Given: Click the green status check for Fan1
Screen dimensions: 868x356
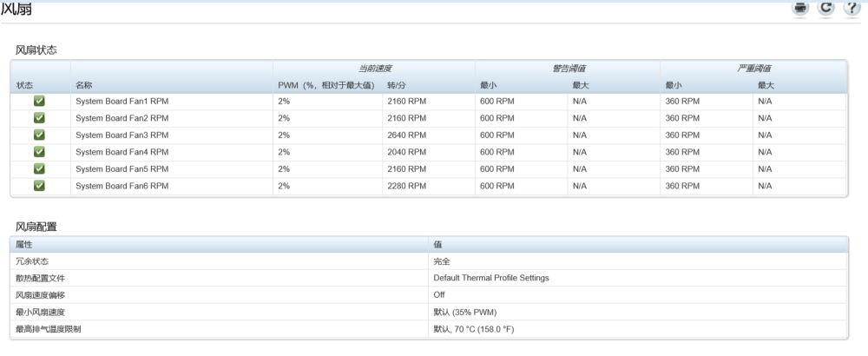Looking at the screenshot, I should 39,102.
